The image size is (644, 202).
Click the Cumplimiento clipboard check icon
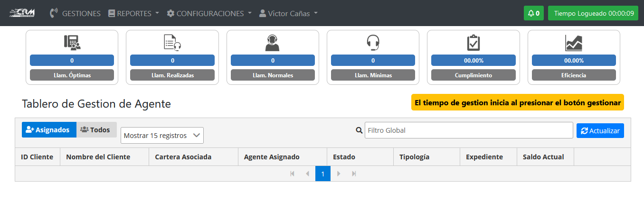474,43
